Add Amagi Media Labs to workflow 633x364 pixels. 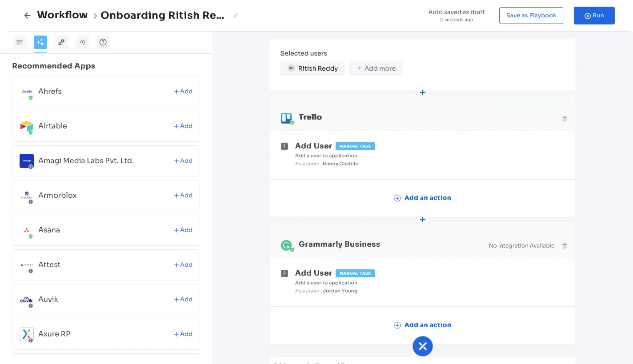[183, 160]
